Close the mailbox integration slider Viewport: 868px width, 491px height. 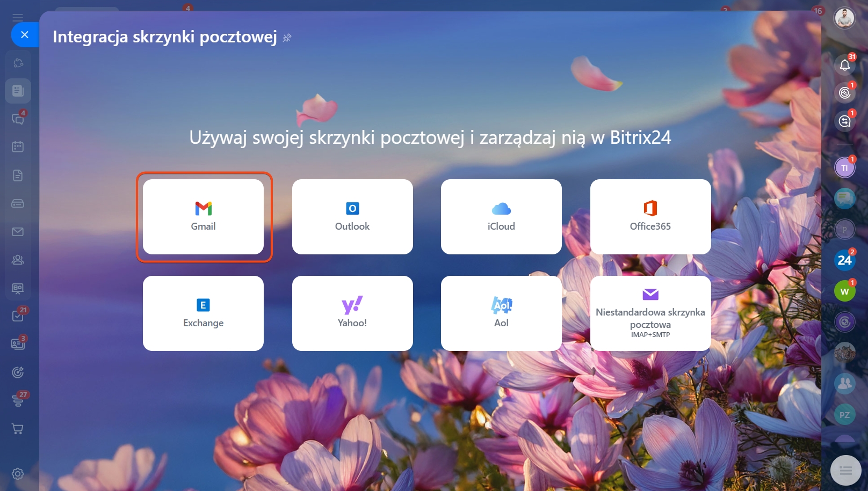tap(25, 35)
